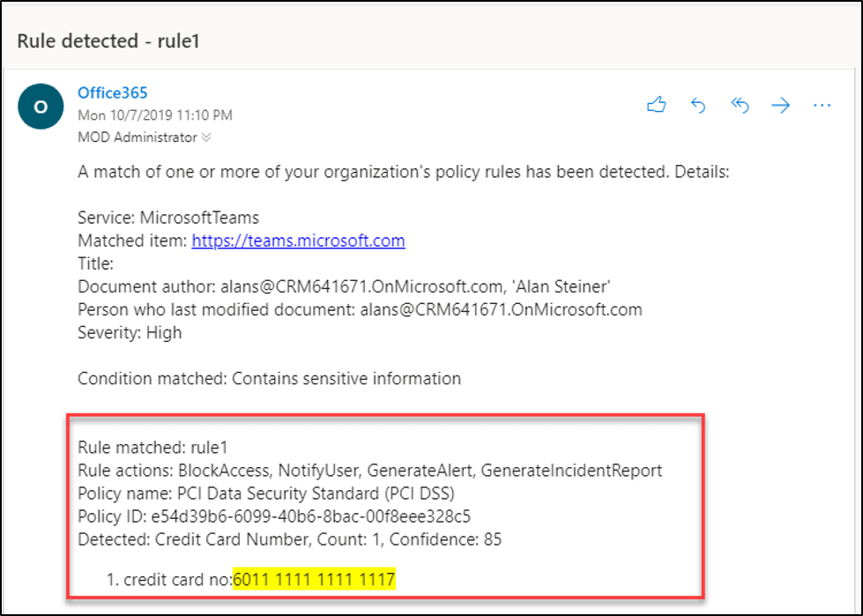
Task: Like this message with thumbs-up icon
Action: click(x=656, y=106)
